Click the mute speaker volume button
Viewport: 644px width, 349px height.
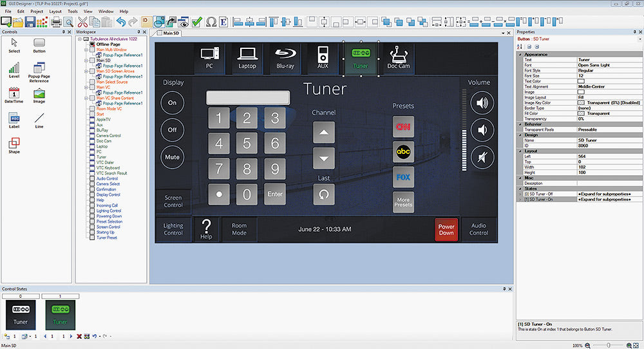coord(482,157)
